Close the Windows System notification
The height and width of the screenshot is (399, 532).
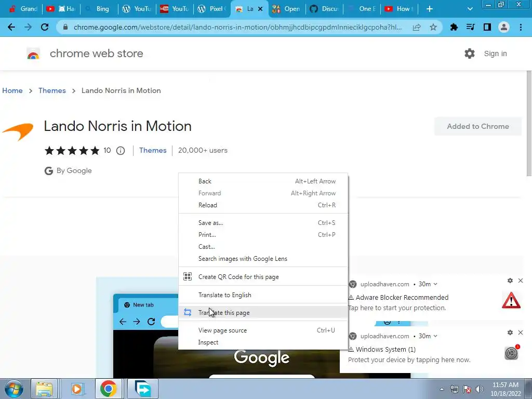[521, 332]
